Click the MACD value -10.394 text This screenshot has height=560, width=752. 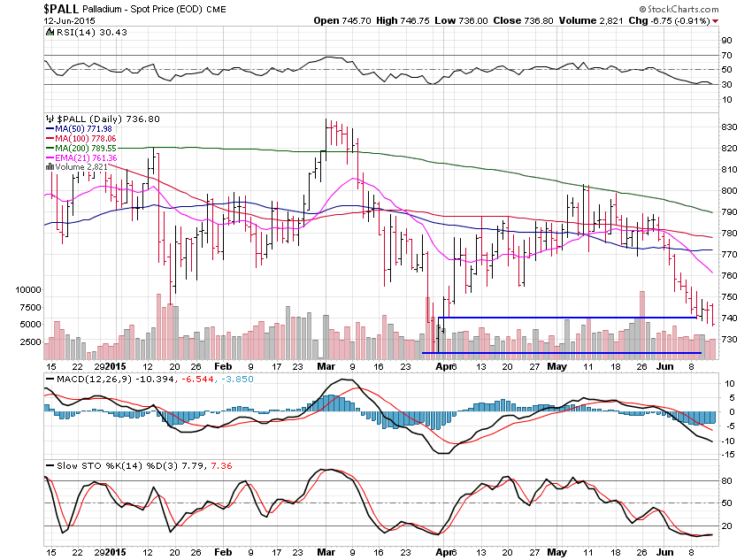[156, 379]
